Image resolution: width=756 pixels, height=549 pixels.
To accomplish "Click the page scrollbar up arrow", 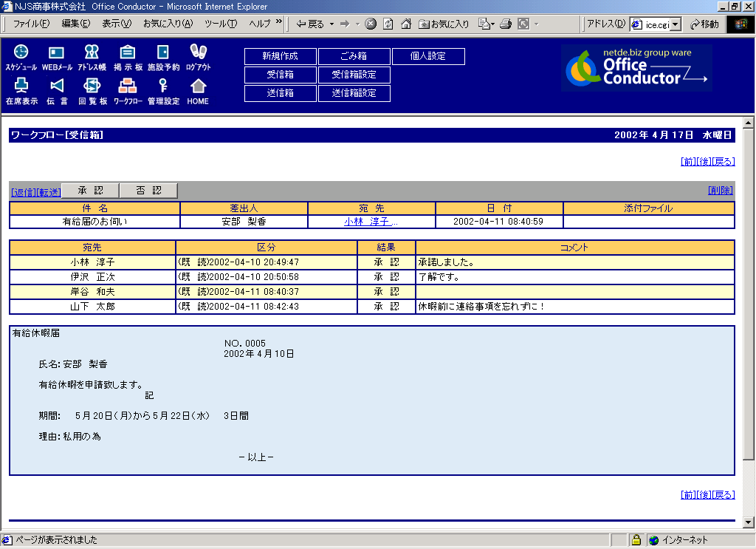I will pyautogui.click(x=749, y=123).
